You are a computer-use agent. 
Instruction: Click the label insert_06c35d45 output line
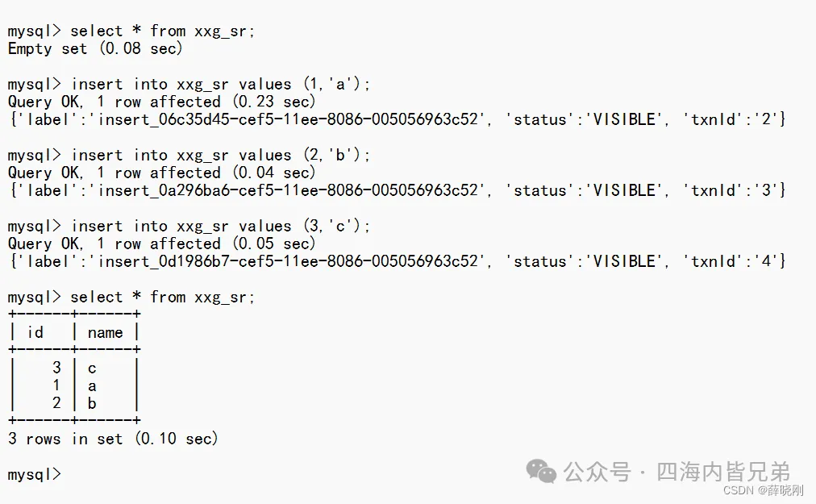(395, 120)
